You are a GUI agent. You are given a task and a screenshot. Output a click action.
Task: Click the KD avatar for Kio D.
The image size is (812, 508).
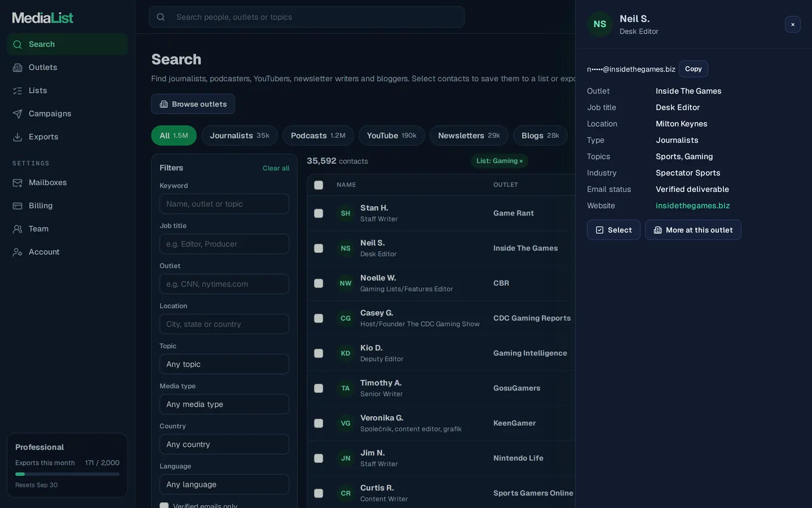pos(346,353)
